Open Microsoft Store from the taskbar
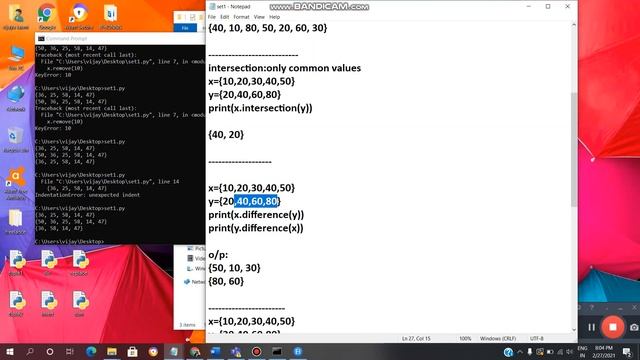Screen dimensions: 640x360 tap(132, 351)
